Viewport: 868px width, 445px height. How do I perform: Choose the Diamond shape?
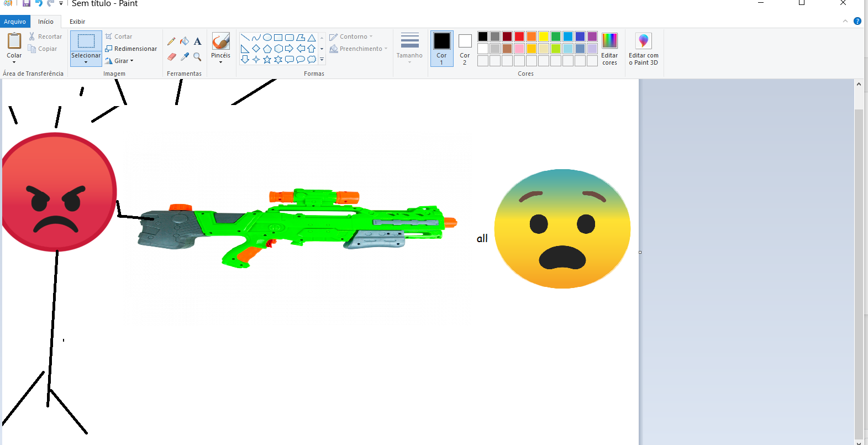click(256, 49)
